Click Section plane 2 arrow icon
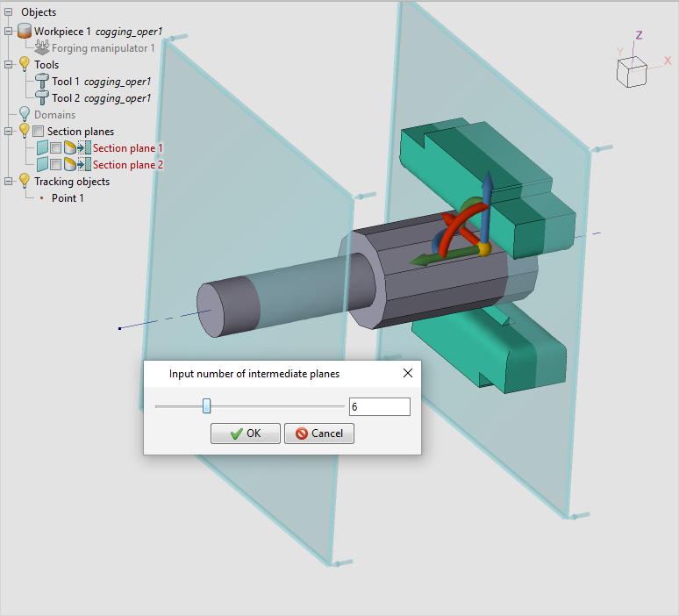 click(83, 165)
